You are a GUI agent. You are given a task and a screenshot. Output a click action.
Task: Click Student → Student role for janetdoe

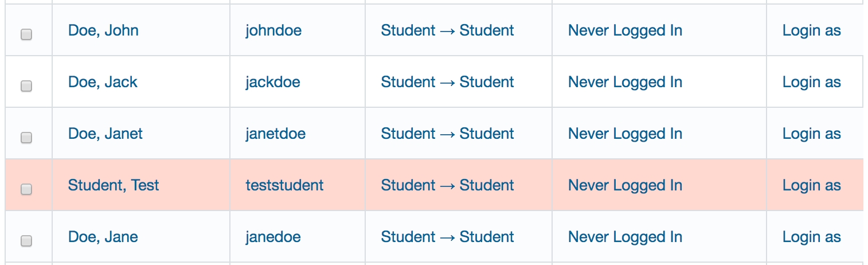tap(447, 134)
